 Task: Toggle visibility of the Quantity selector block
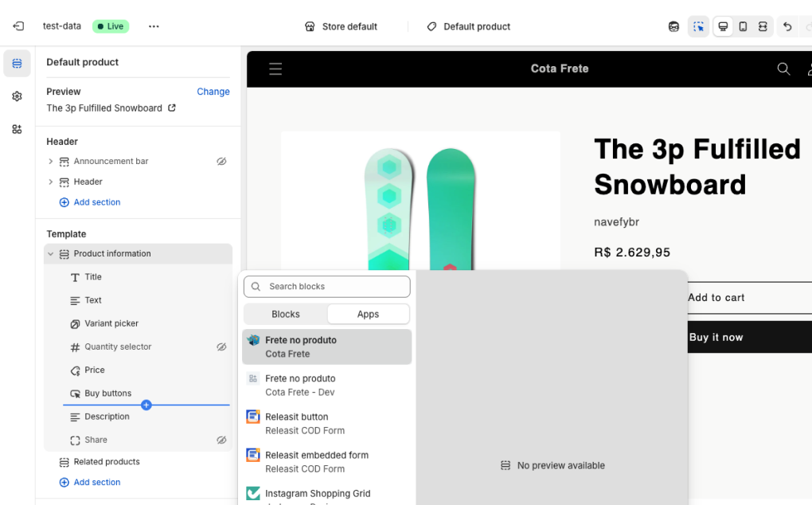click(x=222, y=346)
